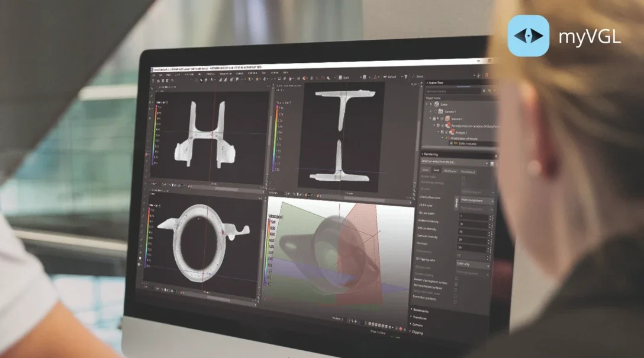Click the Porosity/inclusion analysis icon

pos(448,126)
